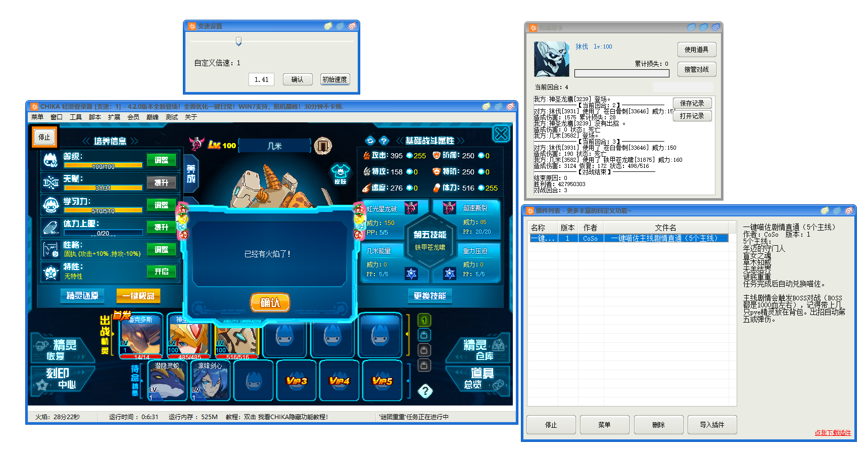Select pet 潘克多斯 thumbnail

coord(140,336)
